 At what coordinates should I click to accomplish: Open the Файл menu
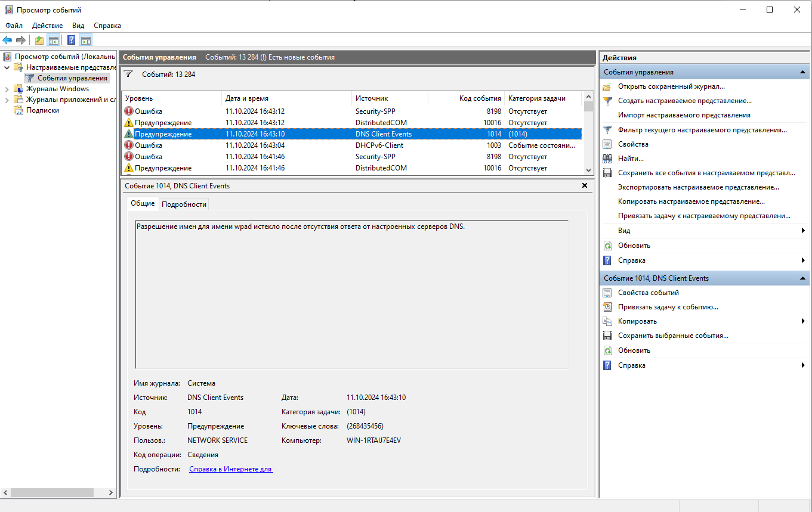point(14,26)
